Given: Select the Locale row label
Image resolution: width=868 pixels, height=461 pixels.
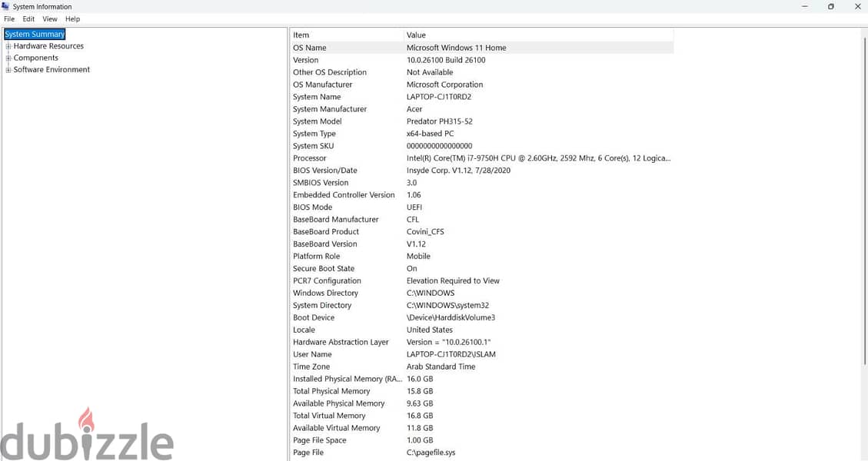Looking at the screenshot, I should [x=304, y=330].
